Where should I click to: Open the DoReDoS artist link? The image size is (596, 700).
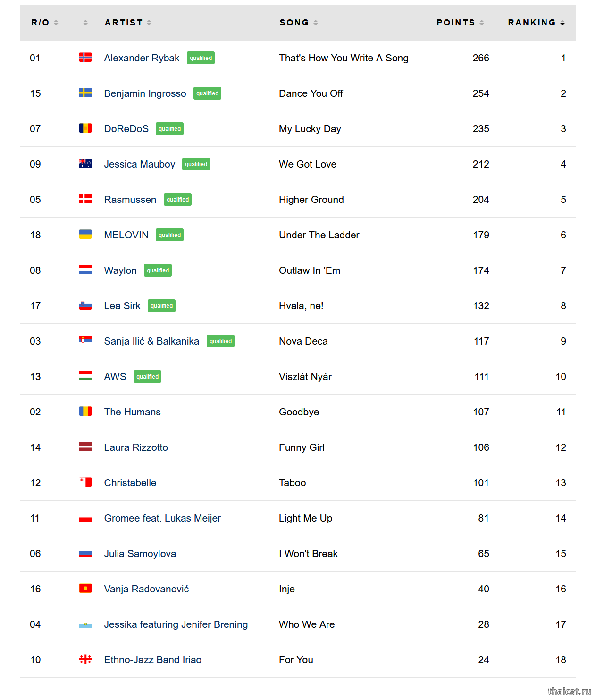click(126, 129)
